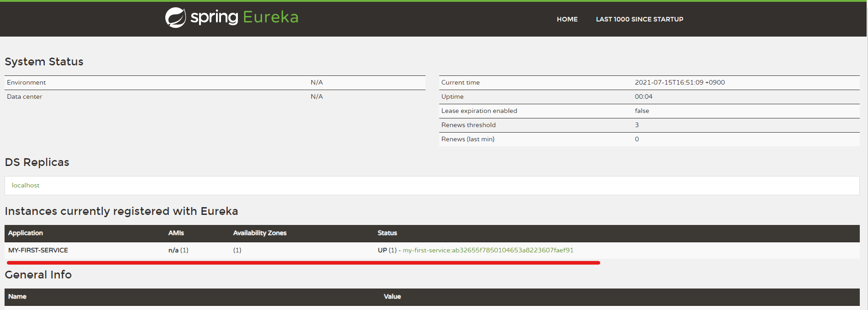The image size is (868, 310).
Task: Select Lease expiration enabled label
Action: pos(479,111)
